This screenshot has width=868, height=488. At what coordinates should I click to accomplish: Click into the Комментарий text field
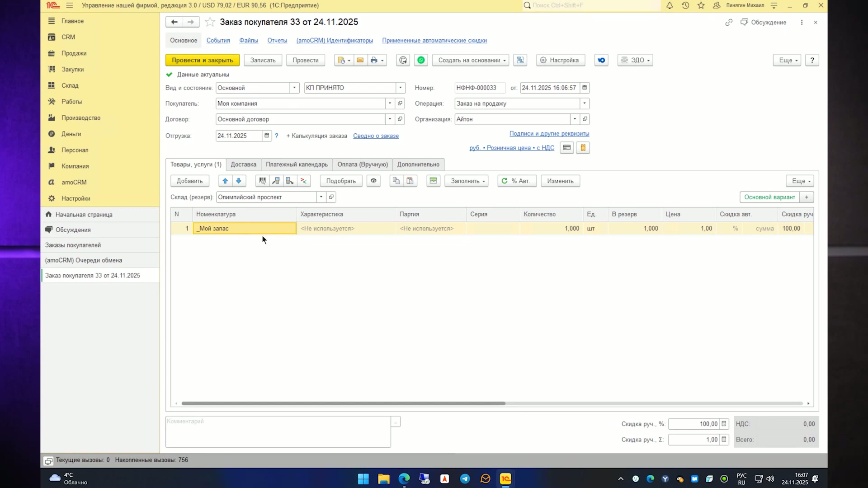pos(278,432)
